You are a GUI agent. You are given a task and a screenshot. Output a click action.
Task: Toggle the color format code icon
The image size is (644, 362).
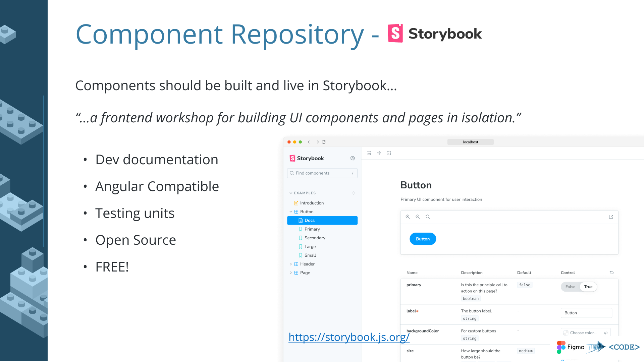pos(605,333)
